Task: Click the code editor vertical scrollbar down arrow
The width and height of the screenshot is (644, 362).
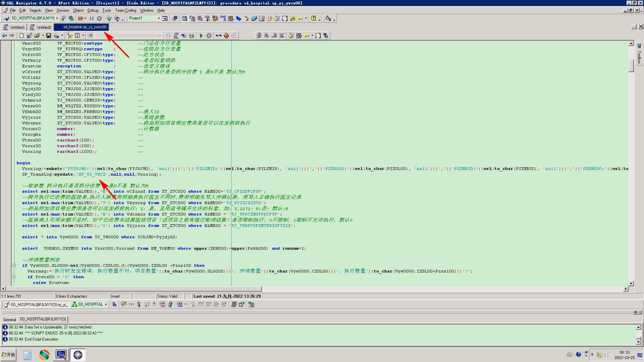Action: click(x=631, y=283)
